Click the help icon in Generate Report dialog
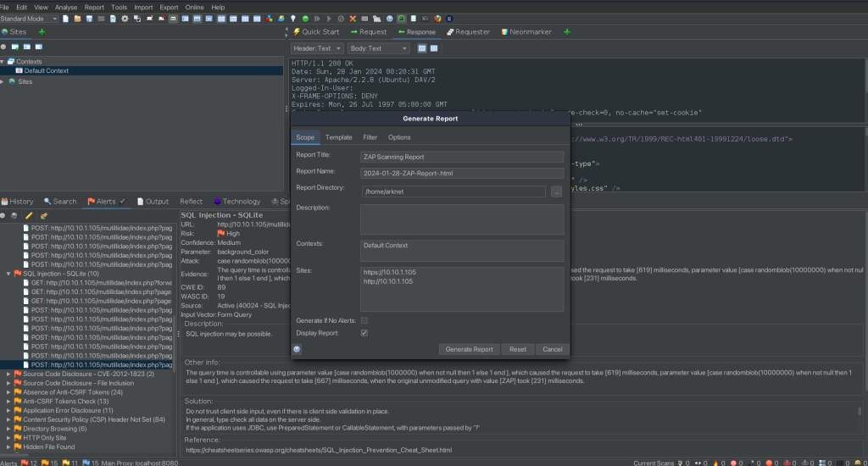868x466 pixels. (x=298, y=349)
